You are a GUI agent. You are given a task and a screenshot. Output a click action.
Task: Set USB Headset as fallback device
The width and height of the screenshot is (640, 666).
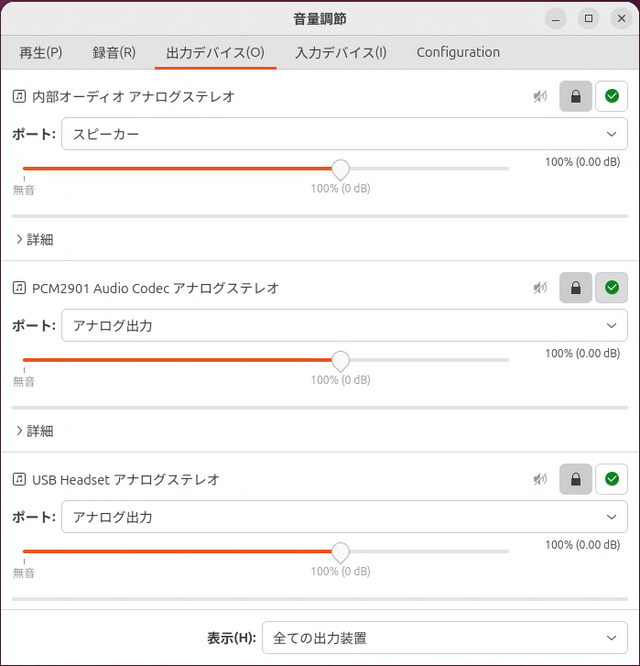click(612, 480)
